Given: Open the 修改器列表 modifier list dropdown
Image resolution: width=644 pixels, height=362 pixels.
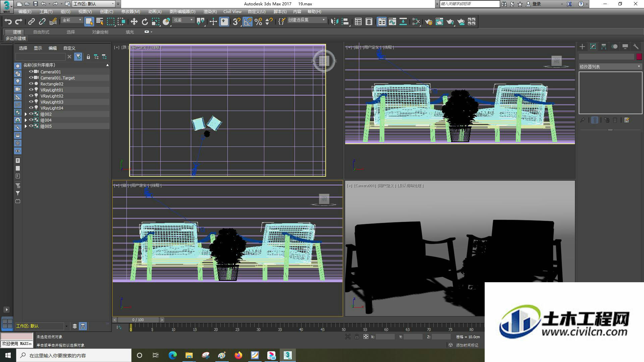Looking at the screenshot, I should 610,67.
